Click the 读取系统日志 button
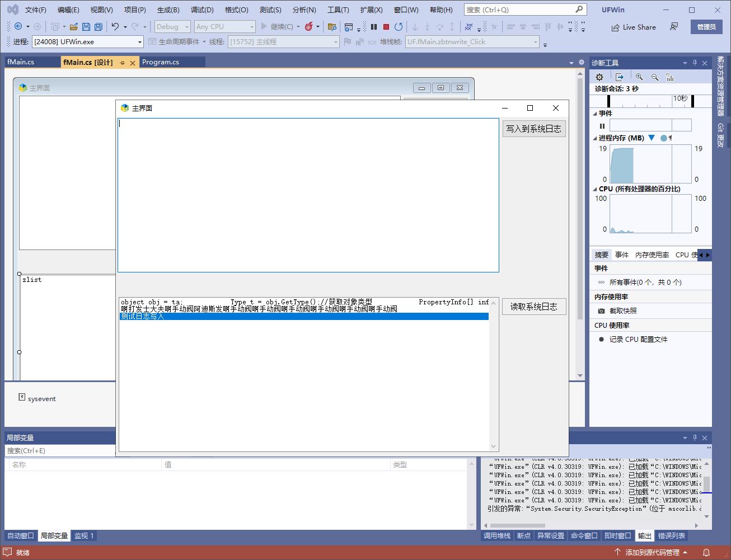 [533, 307]
